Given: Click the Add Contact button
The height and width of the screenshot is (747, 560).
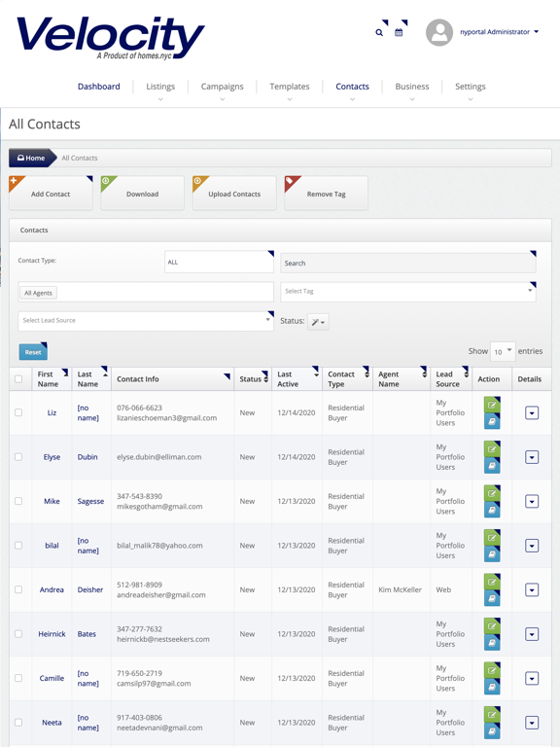Looking at the screenshot, I should click(51, 194).
